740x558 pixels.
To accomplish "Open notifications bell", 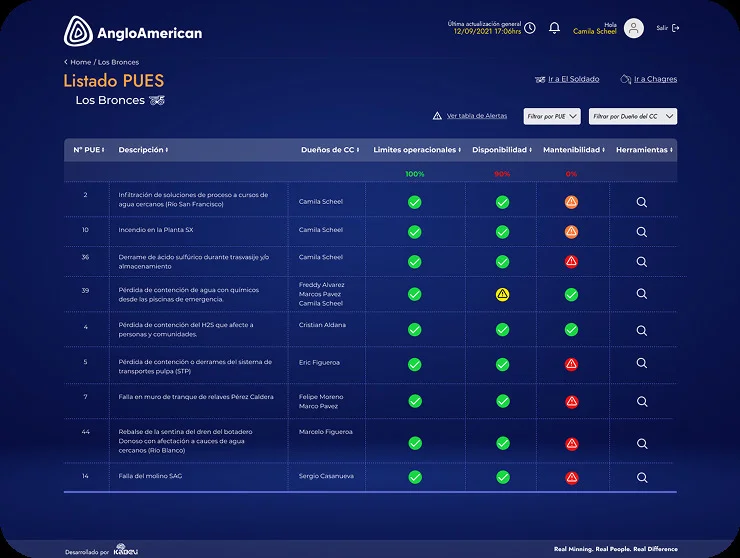I will coord(555,28).
